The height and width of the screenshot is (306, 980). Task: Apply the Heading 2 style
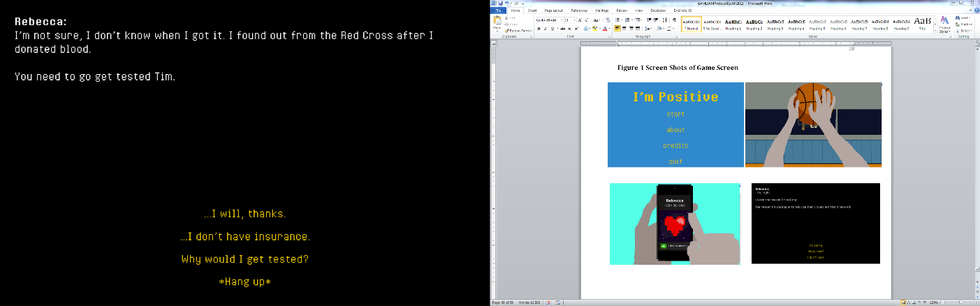coord(754,24)
